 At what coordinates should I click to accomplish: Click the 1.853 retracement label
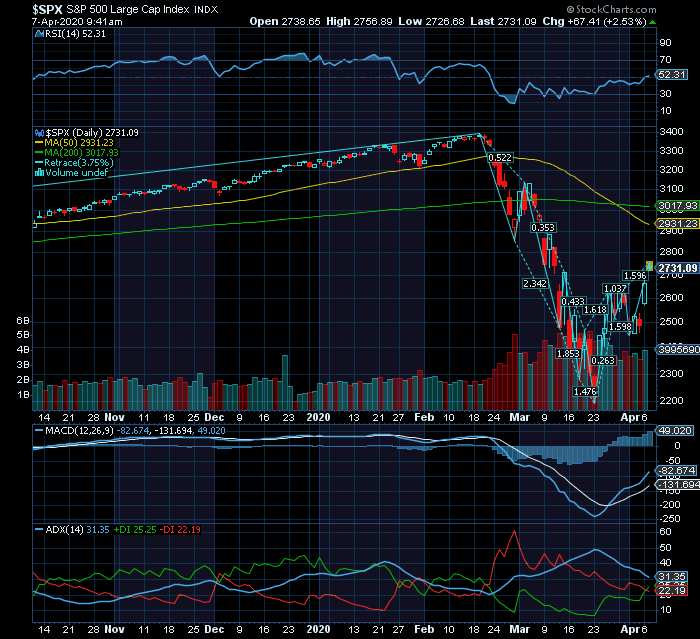pyautogui.click(x=568, y=354)
